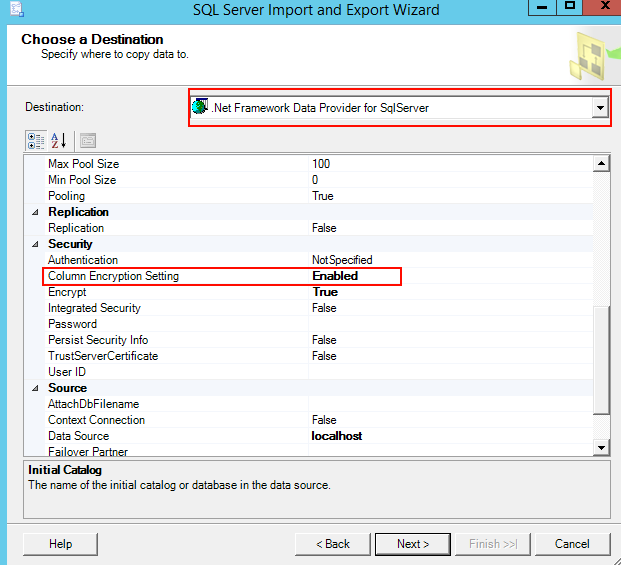Select the Data Source property
This screenshot has width=621, height=565.
click(x=78, y=436)
